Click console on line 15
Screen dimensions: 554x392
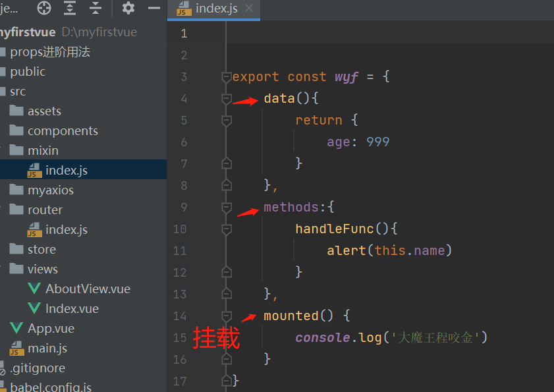point(323,337)
